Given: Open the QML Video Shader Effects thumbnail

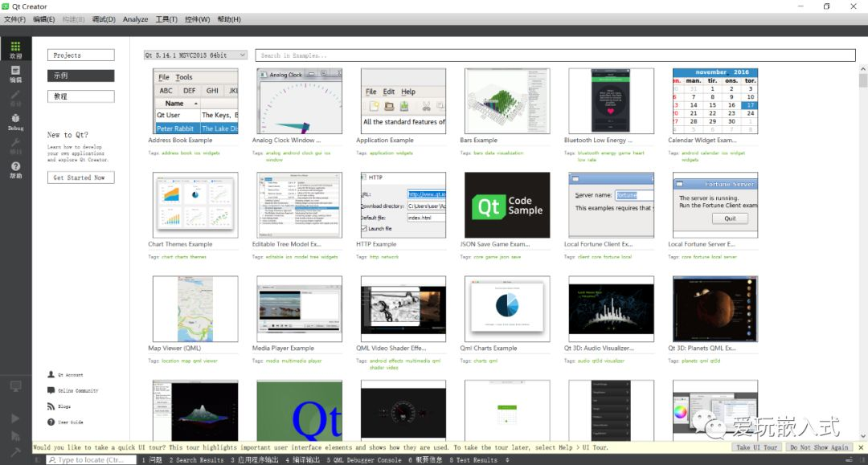Looking at the screenshot, I should pyautogui.click(x=403, y=309).
